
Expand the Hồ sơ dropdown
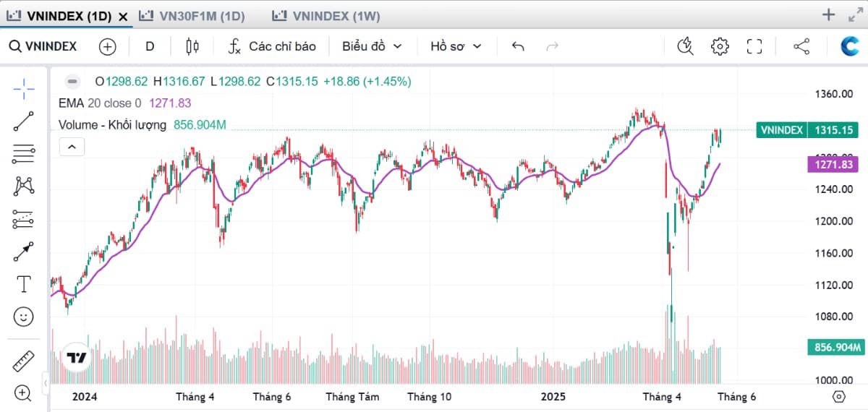tap(456, 46)
